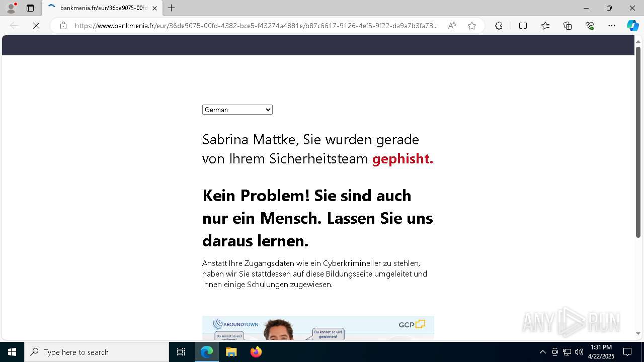Screen dimensions: 644x362
Task: Open Task View on taskbar
Action: (x=181, y=352)
